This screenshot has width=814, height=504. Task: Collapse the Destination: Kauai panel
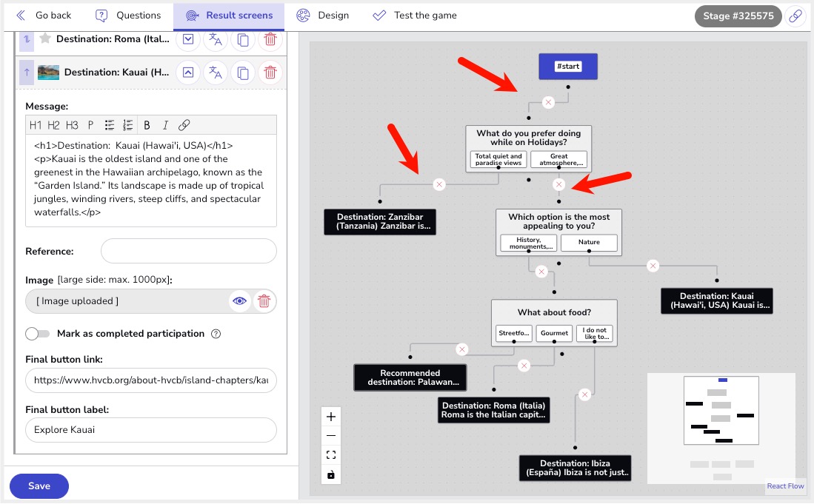[x=188, y=73]
